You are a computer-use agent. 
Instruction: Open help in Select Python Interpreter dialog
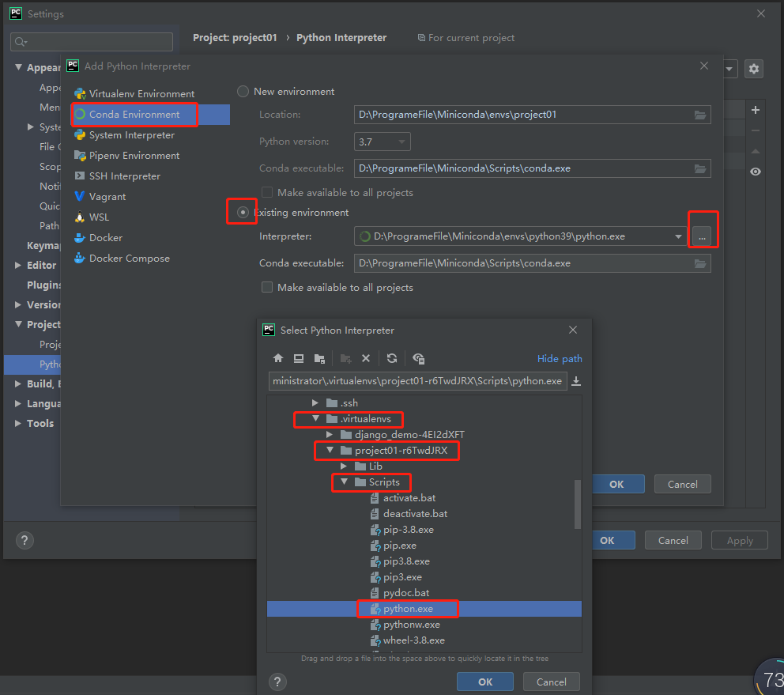click(277, 682)
